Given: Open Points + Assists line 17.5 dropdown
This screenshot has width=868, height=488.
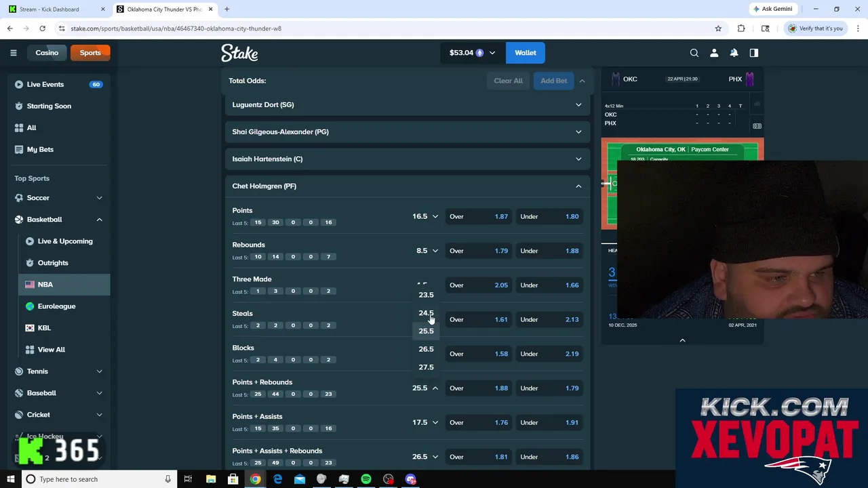Looking at the screenshot, I should pos(425,422).
